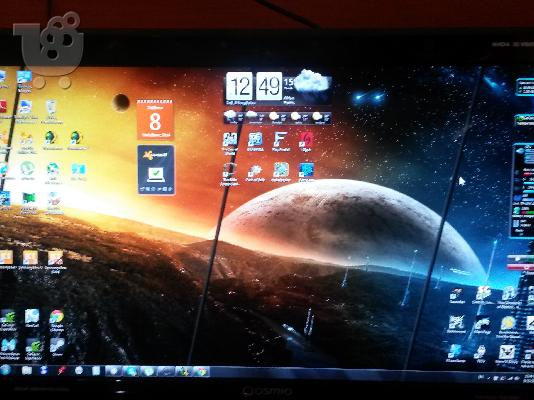Open the big cloud weather icon

coord(312,81)
